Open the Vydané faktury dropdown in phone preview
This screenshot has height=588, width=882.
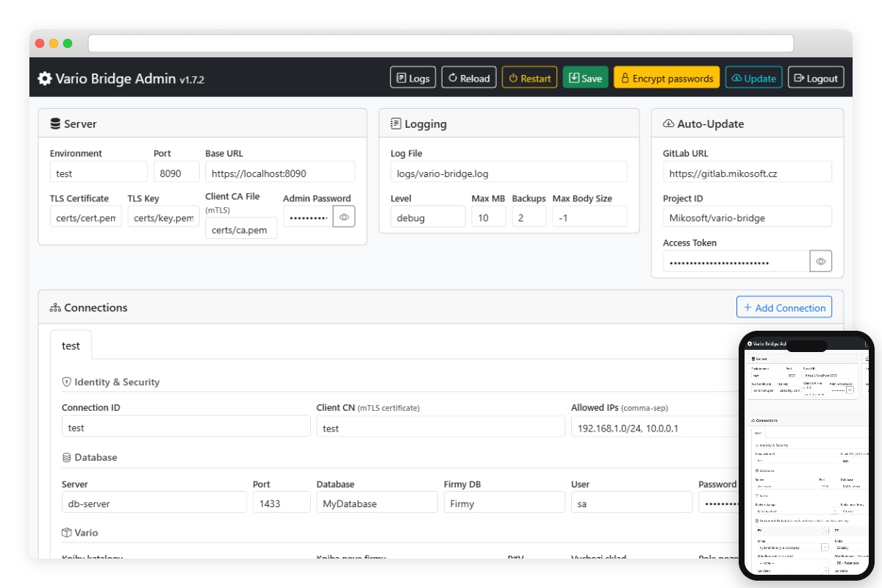(x=825, y=548)
